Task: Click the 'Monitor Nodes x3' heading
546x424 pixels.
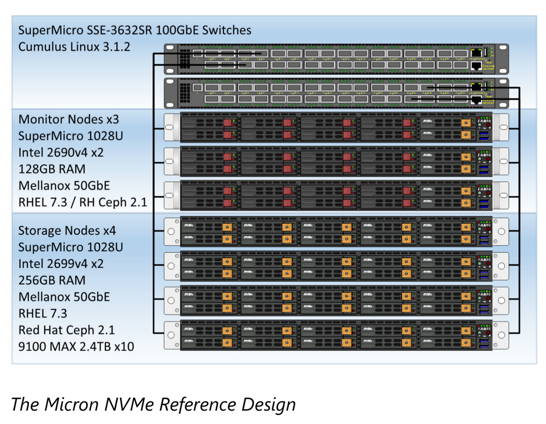Action: click(69, 119)
